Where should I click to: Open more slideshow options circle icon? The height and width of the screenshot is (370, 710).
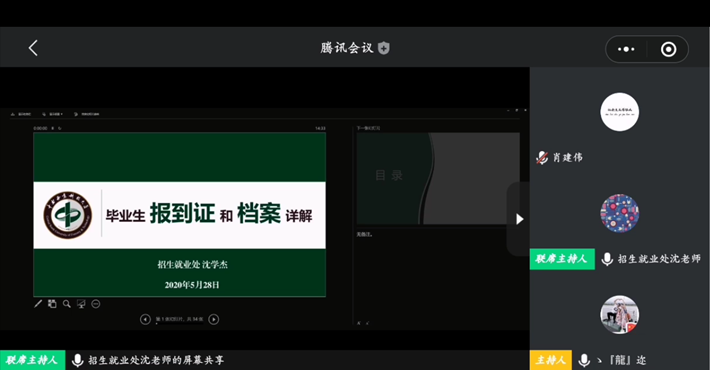click(96, 304)
